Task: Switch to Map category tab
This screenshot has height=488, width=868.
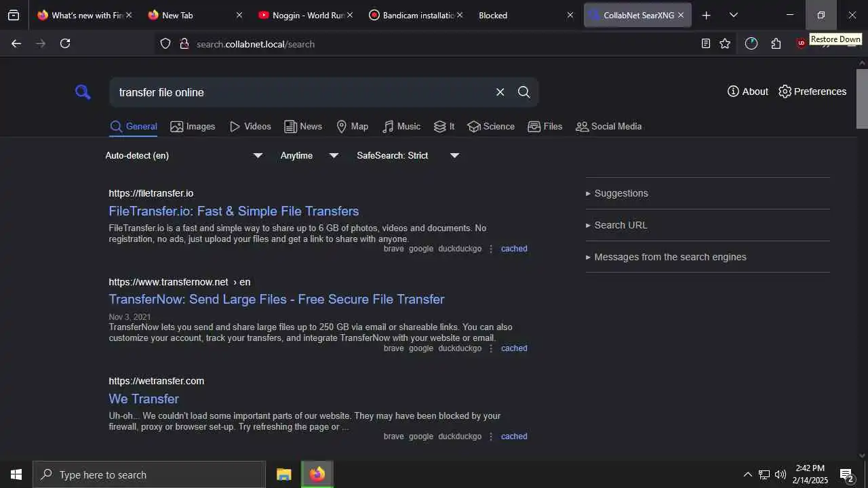Action: pyautogui.click(x=352, y=127)
